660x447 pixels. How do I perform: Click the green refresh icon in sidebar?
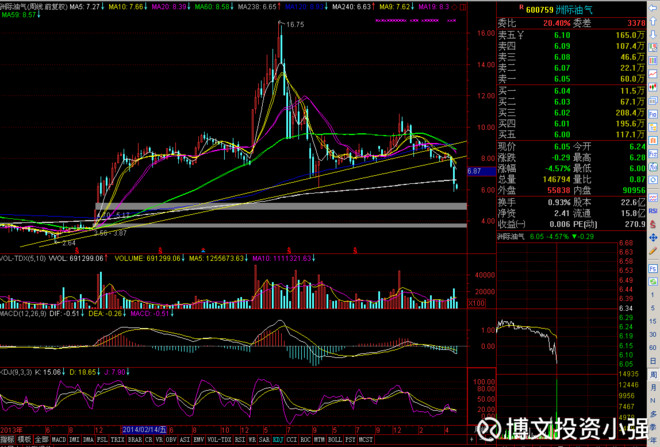point(653,282)
